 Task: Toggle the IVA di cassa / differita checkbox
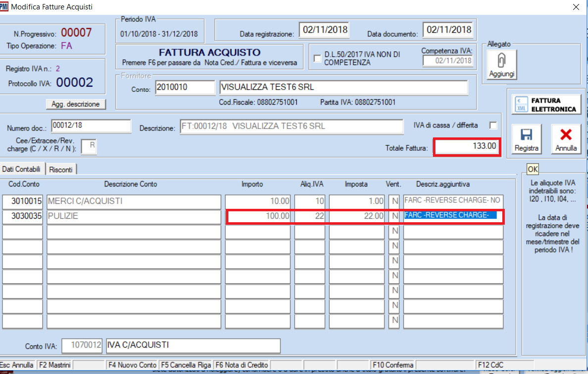coord(493,125)
